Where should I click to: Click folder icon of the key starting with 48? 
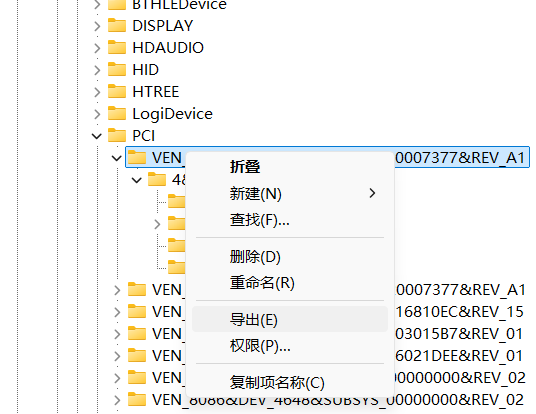pyautogui.click(x=157, y=179)
